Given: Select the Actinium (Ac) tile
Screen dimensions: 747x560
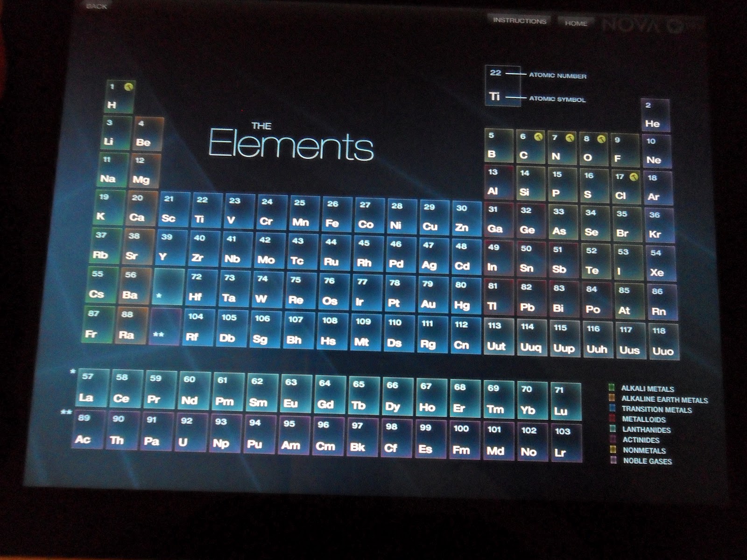Looking at the screenshot, I should tap(88, 429).
